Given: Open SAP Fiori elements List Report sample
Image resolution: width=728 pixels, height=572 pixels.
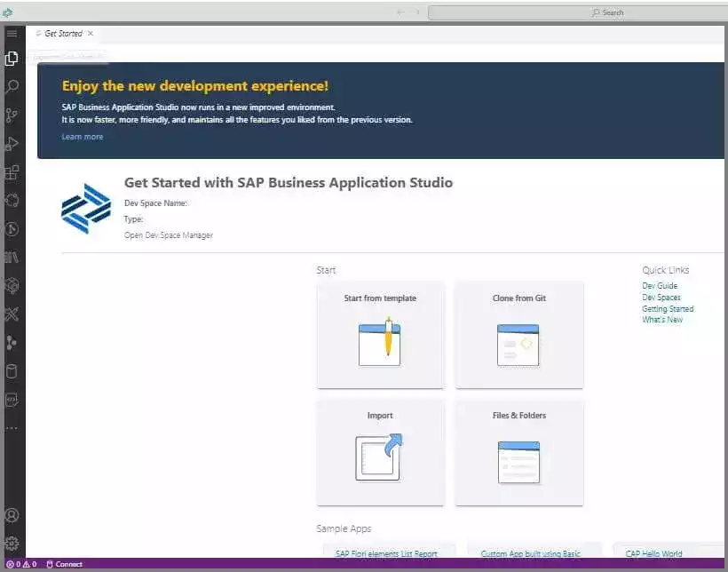Looking at the screenshot, I should tap(386, 553).
